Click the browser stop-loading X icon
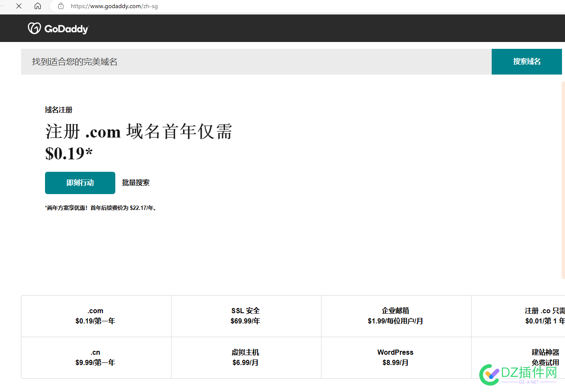Image resolution: width=565 pixels, height=392 pixels. click(19, 6)
